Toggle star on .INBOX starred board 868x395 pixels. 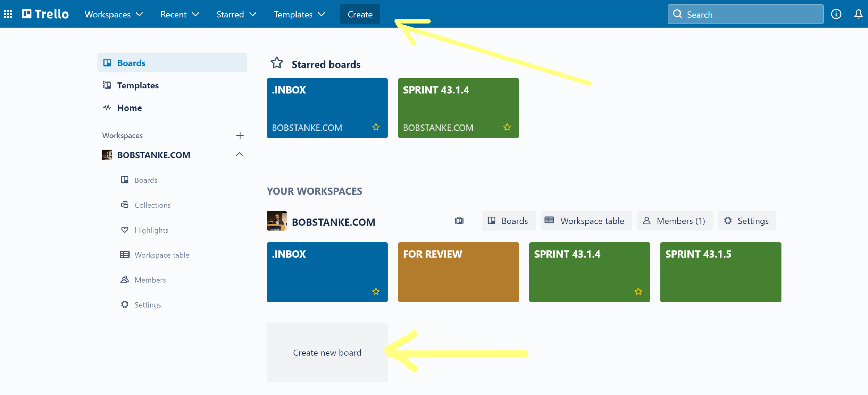pos(375,127)
